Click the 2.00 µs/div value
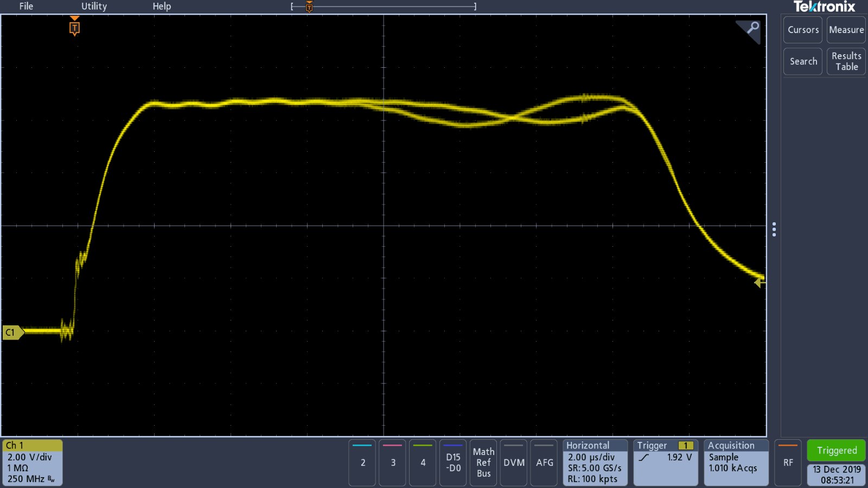 point(591,457)
